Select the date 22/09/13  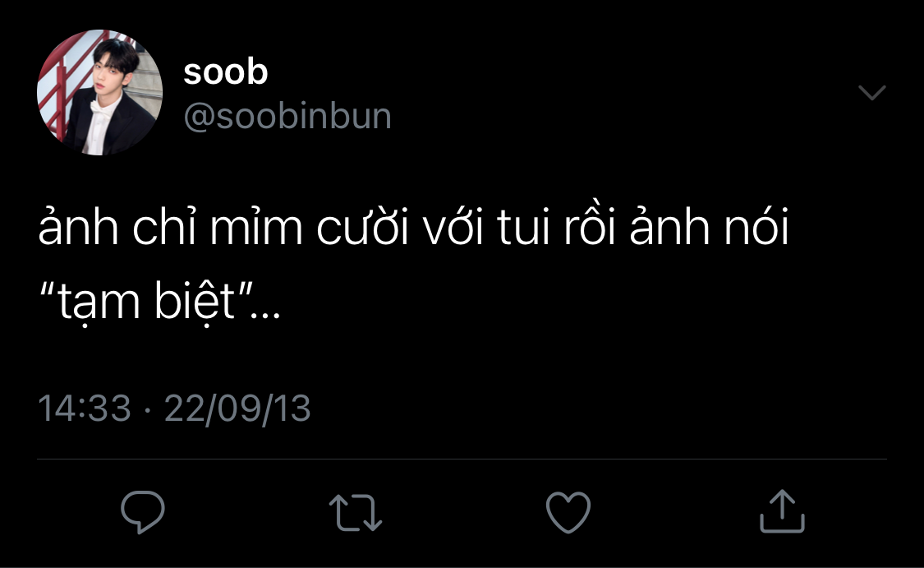(237, 408)
